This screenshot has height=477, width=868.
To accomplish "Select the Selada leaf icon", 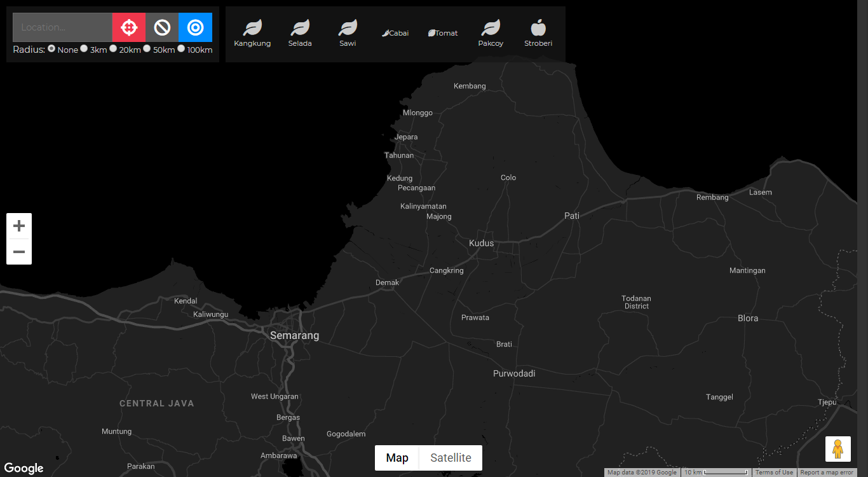I will 300,34.
